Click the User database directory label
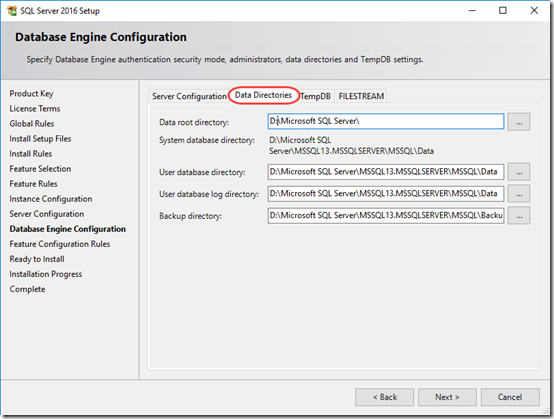 202,172
